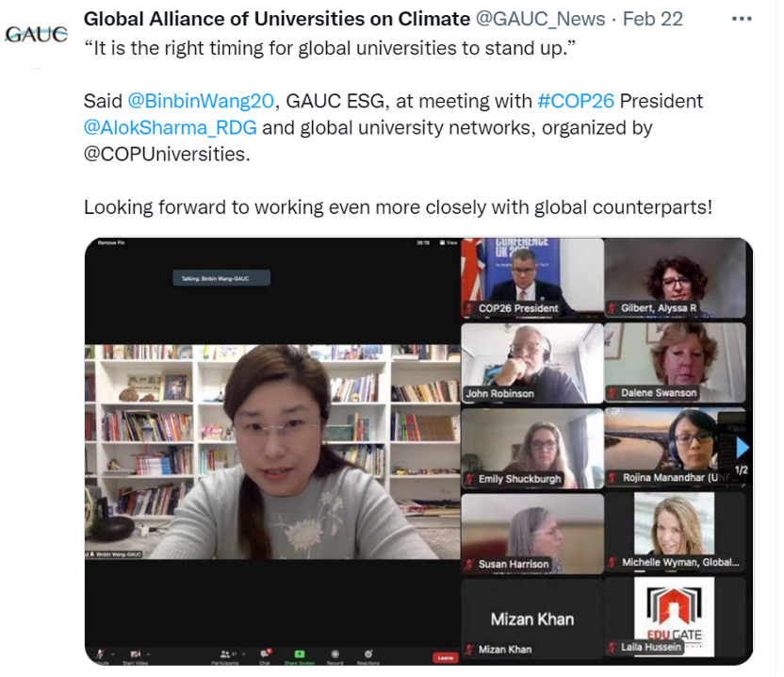This screenshot has width=784, height=677.
Task: Toggle the Zoom microphone mute icon
Action: coord(100,653)
